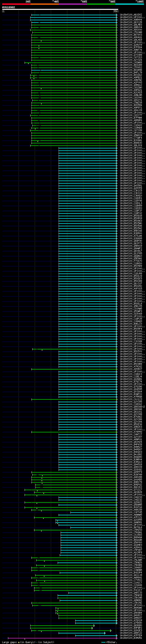Select hit UniRef100_A9RHV4

tap(131, 20)
